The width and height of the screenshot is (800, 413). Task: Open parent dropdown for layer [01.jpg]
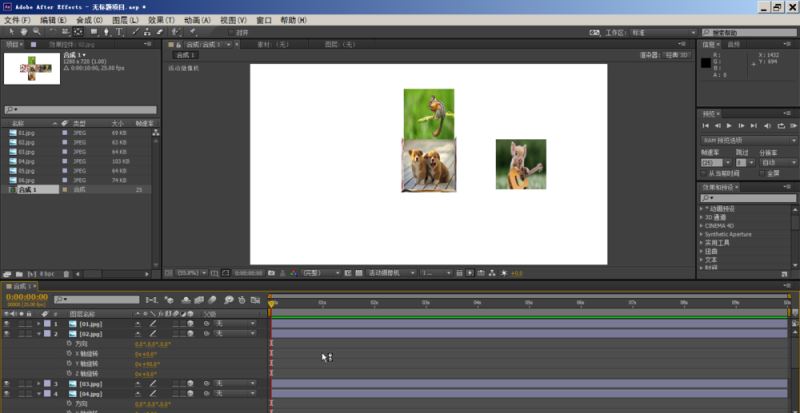pos(234,324)
